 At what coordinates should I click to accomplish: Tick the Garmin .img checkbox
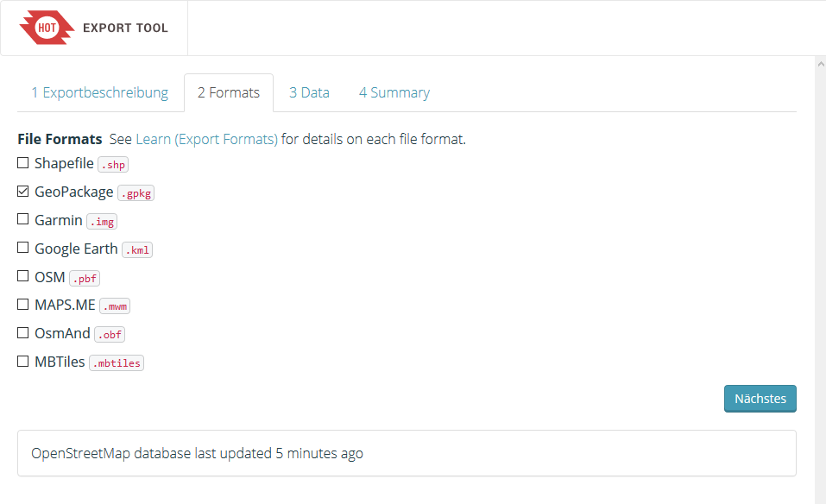coord(23,220)
